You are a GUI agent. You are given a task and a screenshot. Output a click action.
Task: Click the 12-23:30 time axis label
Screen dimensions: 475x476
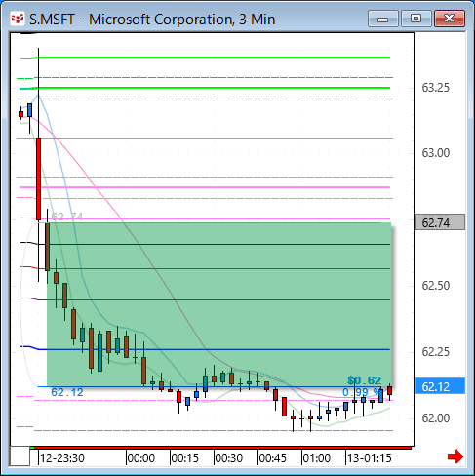[x=62, y=458]
